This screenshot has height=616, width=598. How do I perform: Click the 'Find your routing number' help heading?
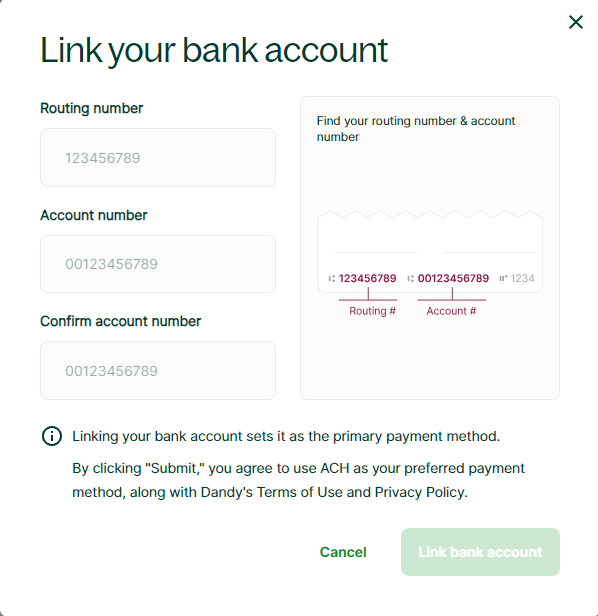point(416,129)
